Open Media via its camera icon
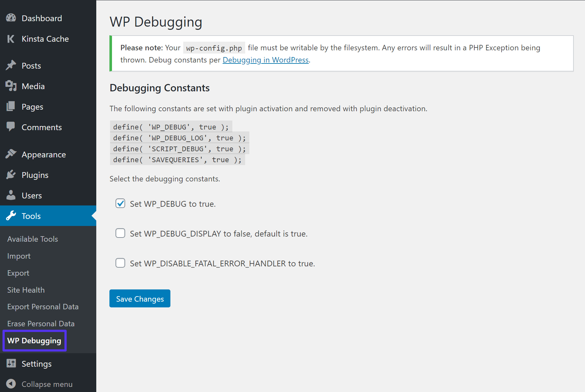Image resolution: width=585 pixels, height=392 pixels. [11, 86]
